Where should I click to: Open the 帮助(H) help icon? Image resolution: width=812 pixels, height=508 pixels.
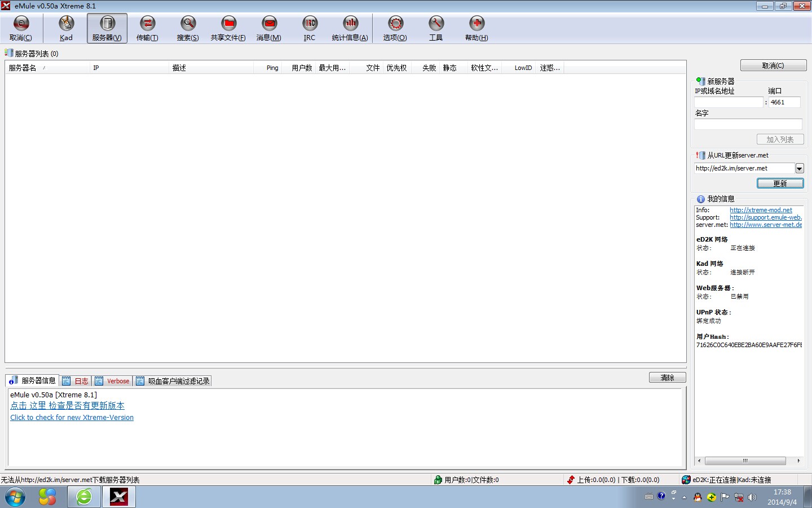pyautogui.click(x=476, y=28)
